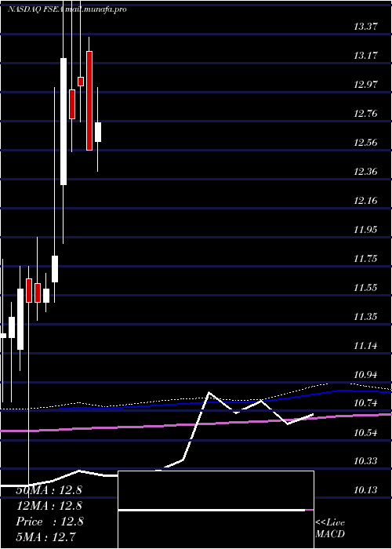Click the Live MACD label
392x549 pixels.
click(x=330, y=528)
